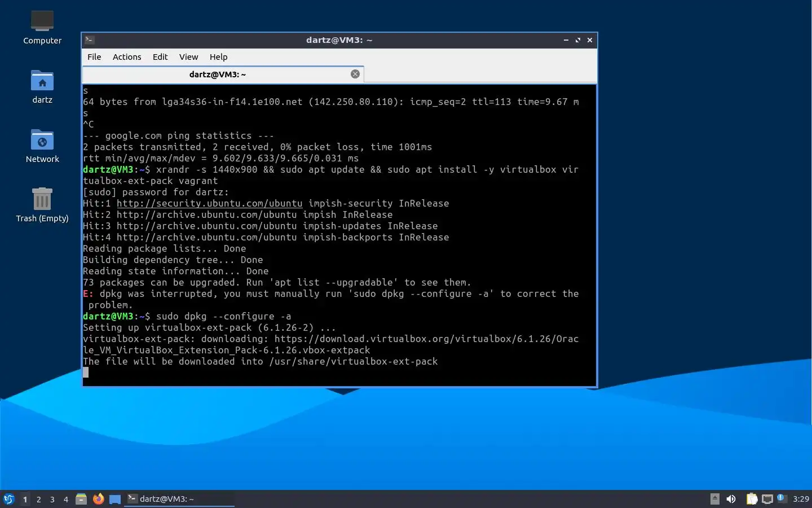
Task: Close the terminal window
Action: point(590,40)
